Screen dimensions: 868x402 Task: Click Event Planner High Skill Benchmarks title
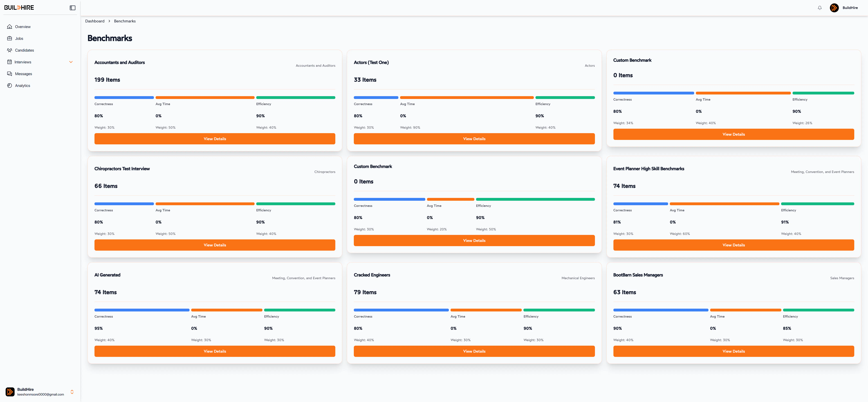[x=649, y=168]
